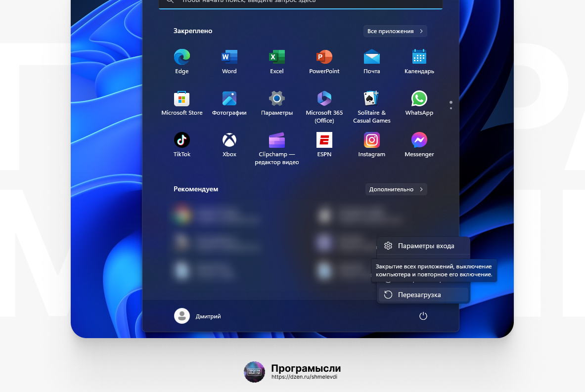585x392 pixels.
Task: Open the Календарь app
Action: (x=419, y=61)
